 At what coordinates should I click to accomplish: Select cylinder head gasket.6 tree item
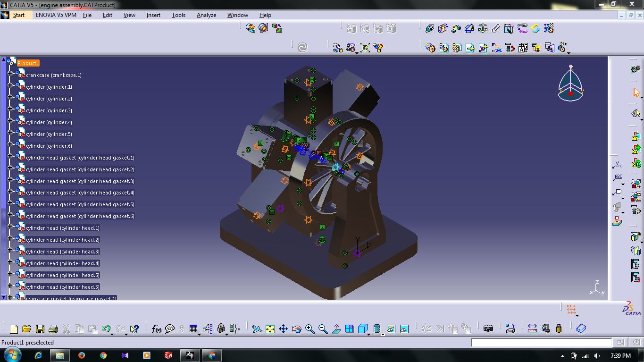80,216
